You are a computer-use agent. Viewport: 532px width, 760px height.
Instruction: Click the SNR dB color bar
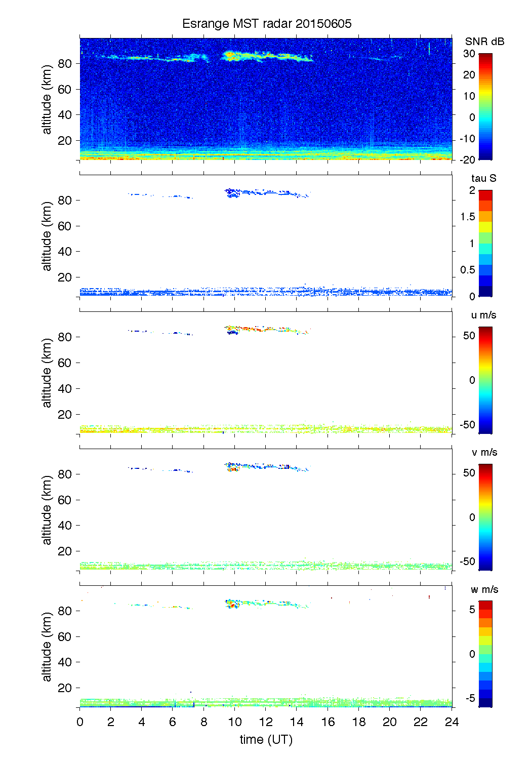click(x=485, y=106)
